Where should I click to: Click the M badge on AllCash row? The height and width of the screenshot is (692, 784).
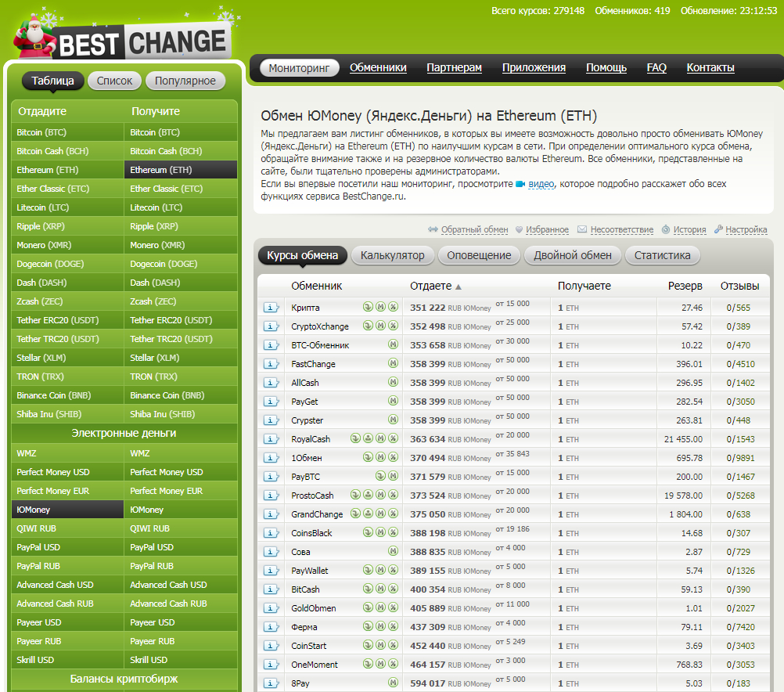pos(394,382)
